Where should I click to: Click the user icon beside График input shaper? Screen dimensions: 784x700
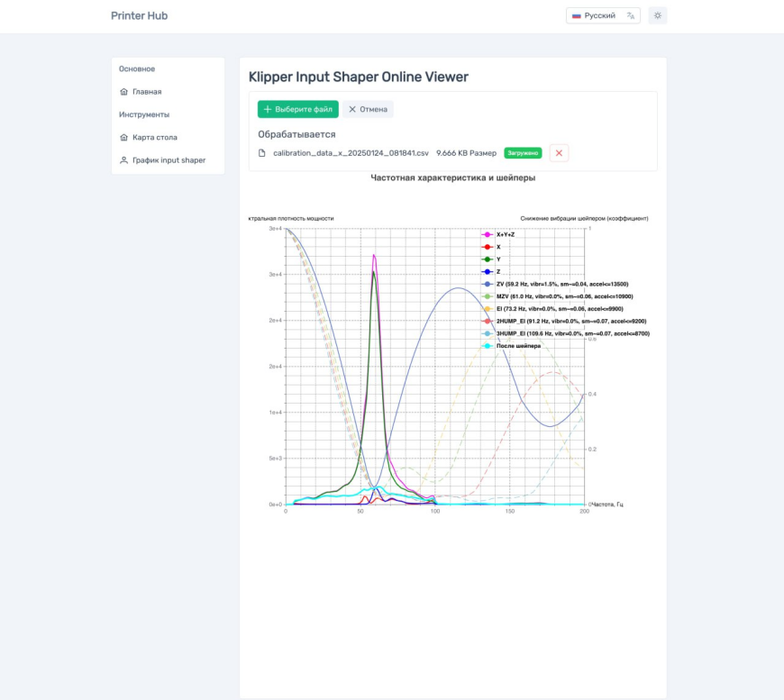tap(124, 160)
